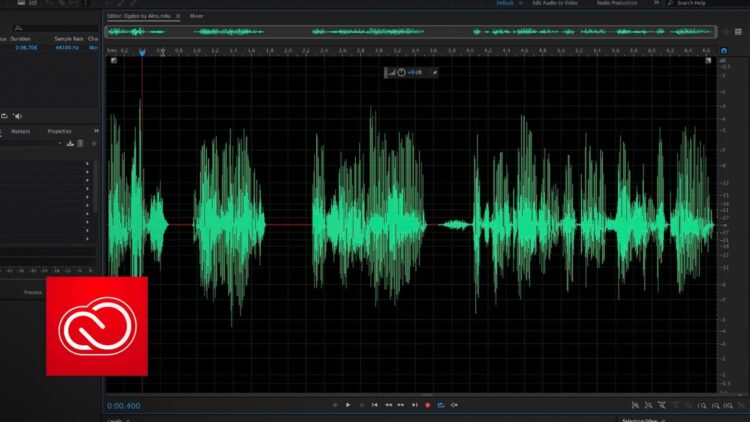This screenshot has width=750, height=422.
Task: Move playhead to previous marker button
Action: coord(375,405)
